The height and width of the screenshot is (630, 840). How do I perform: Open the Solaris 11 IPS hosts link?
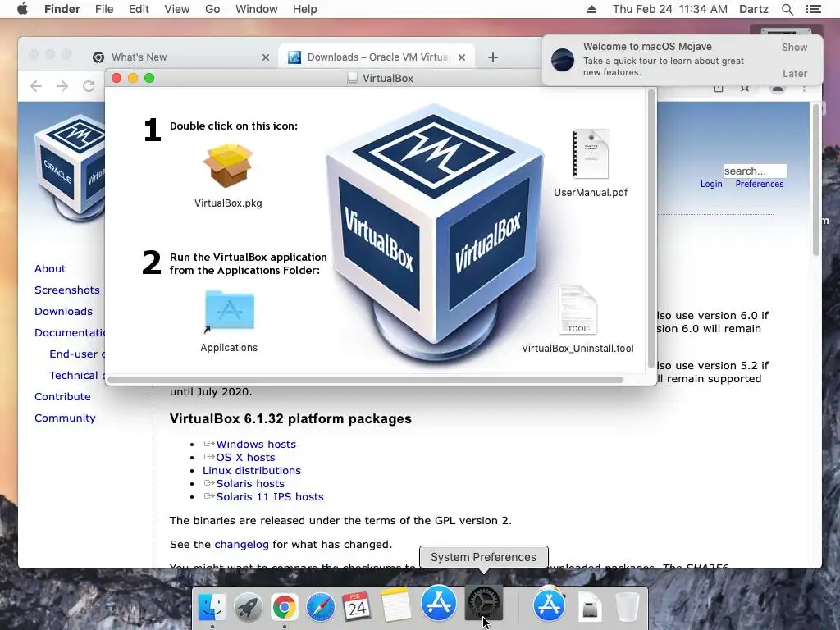coord(270,496)
